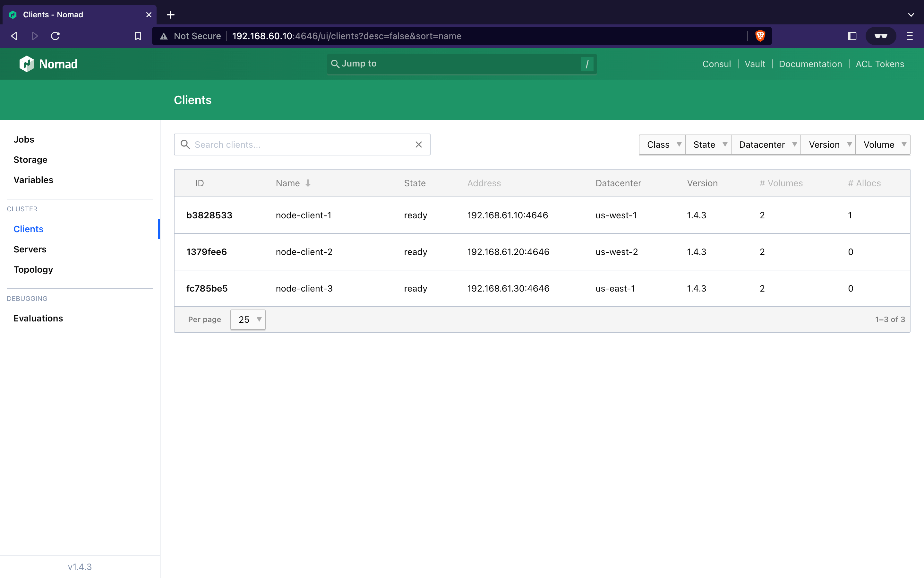Open Jobs in the sidebar

[x=24, y=140]
